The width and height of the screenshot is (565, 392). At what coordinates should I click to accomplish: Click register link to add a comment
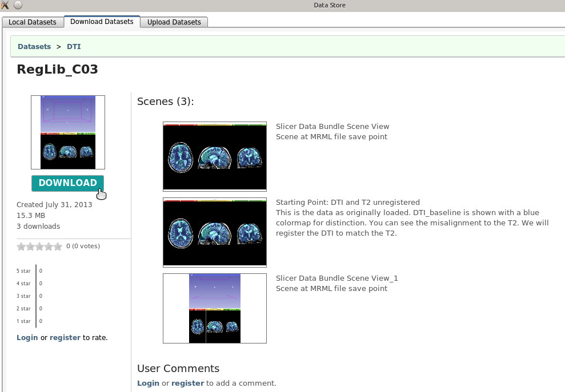click(x=187, y=383)
